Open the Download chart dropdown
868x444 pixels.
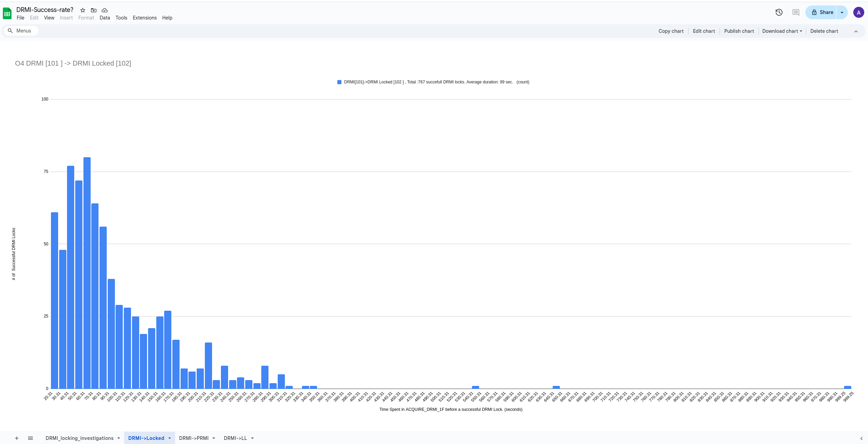coord(782,31)
